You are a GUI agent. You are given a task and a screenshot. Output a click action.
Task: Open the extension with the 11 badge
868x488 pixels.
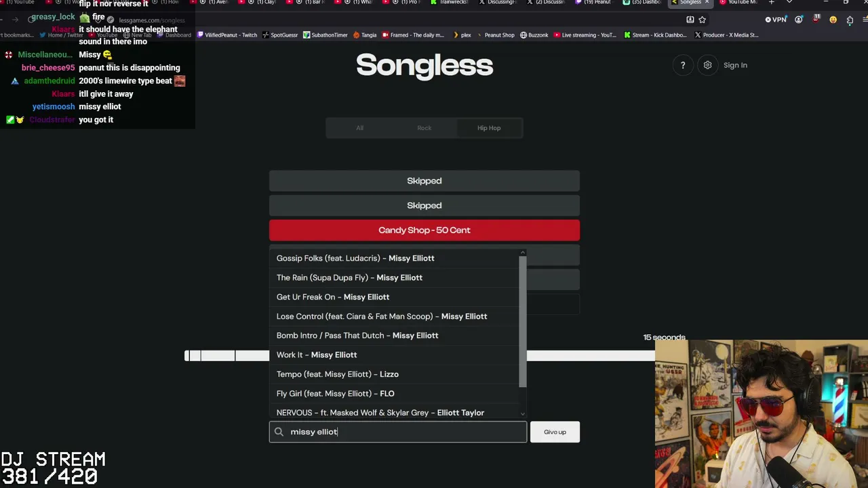[x=816, y=20]
